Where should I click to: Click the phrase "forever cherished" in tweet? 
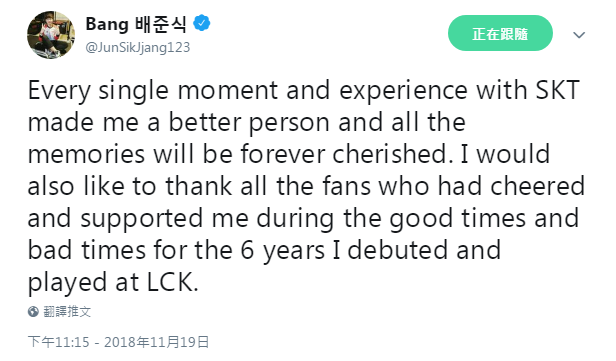(x=344, y=154)
